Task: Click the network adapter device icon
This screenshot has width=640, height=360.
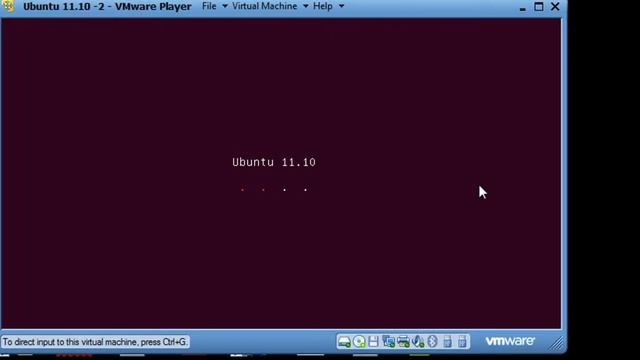Action: pyautogui.click(x=388, y=342)
